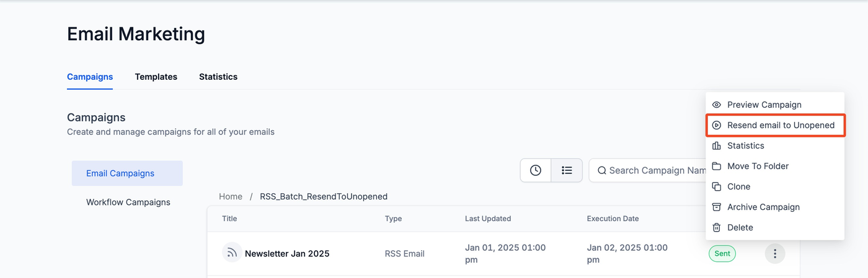Screen dimensions: 868x278
Task: Click the Resend email play icon
Action: tap(717, 125)
